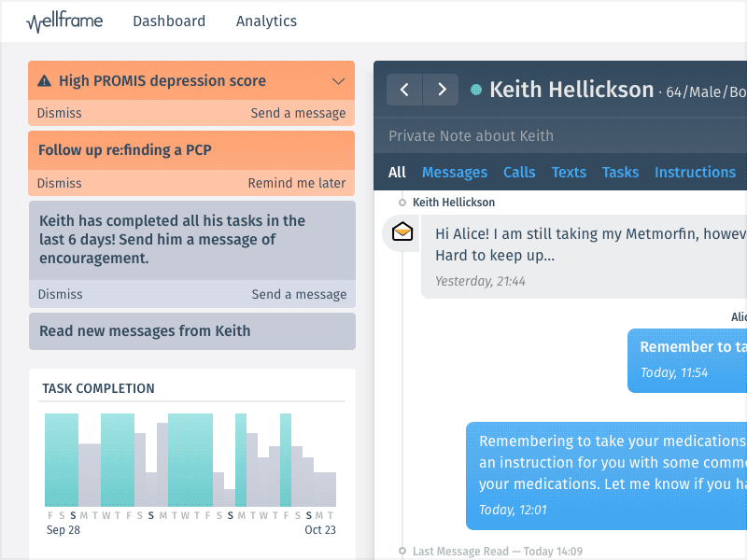Viewport: 747px width, 560px height.
Task: Go to next patient with right arrow
Action: 442,90
